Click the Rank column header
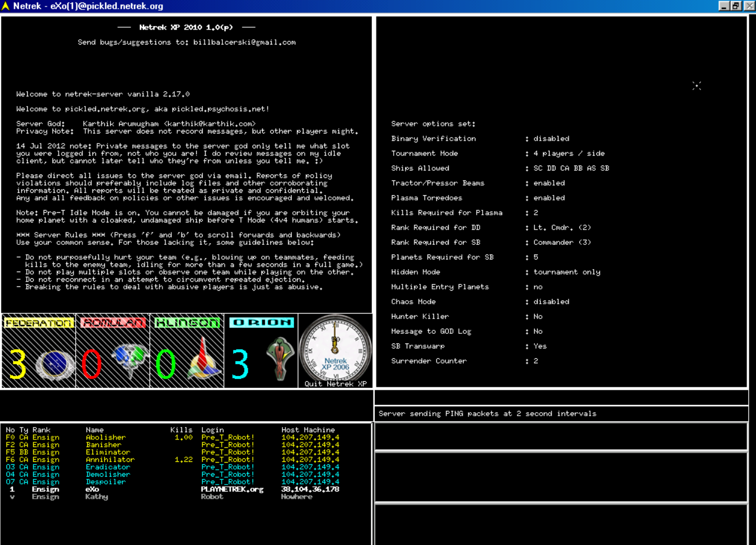The height and width of the screenshot is (545, 756). [42, 430]
